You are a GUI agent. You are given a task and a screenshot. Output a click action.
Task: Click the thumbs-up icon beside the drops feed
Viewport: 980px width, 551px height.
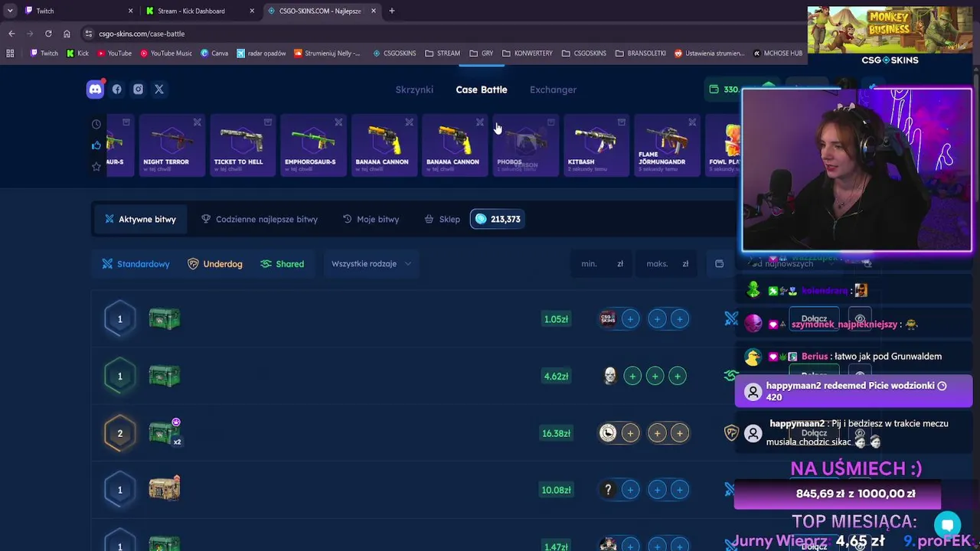96,145
